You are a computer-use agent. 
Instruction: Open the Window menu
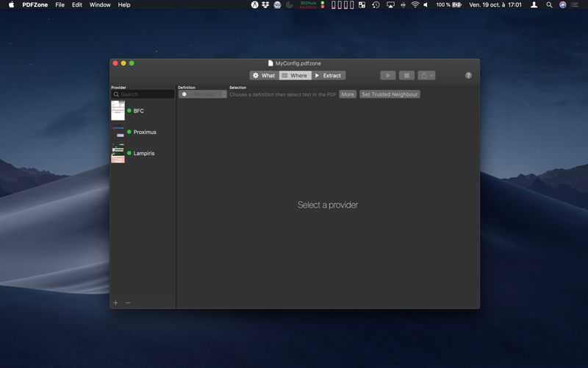100,5
